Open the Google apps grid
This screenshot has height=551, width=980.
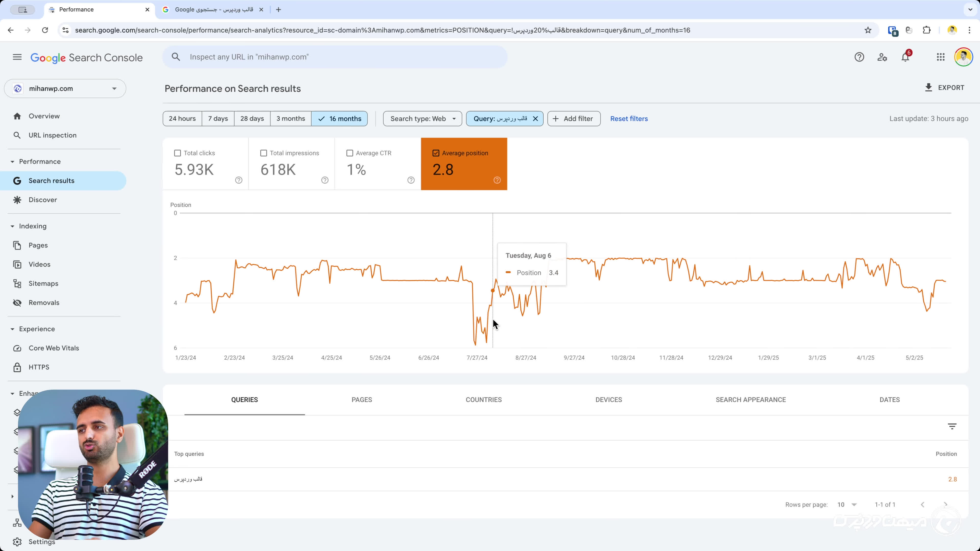[x=940, y=57]
